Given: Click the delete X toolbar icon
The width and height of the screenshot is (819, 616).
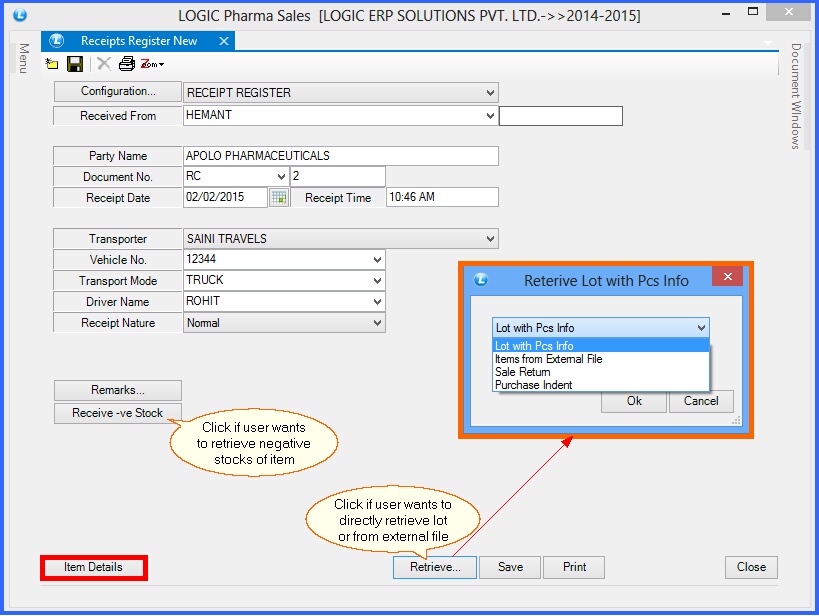Looking at the screenshot, I should tap(103, 64).
